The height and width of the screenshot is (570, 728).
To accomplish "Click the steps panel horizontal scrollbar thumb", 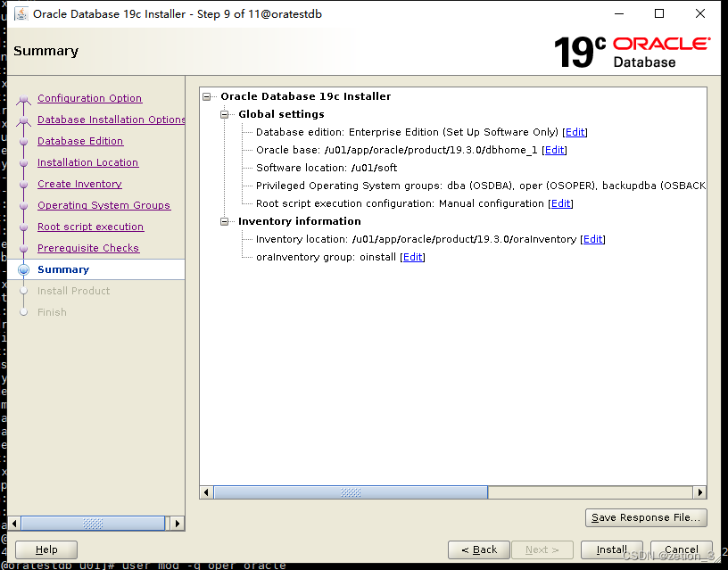I will [93, 524].
